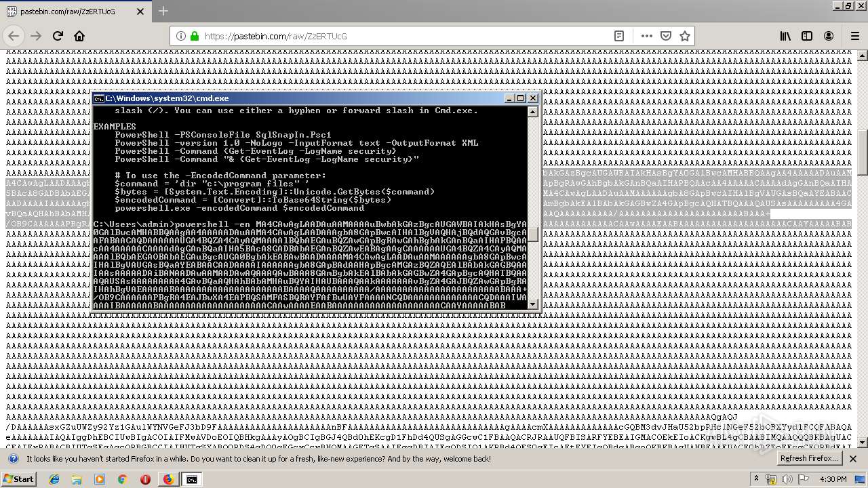Maximize the cmd.exe window
868x488 pixels.
click(521, 98)
